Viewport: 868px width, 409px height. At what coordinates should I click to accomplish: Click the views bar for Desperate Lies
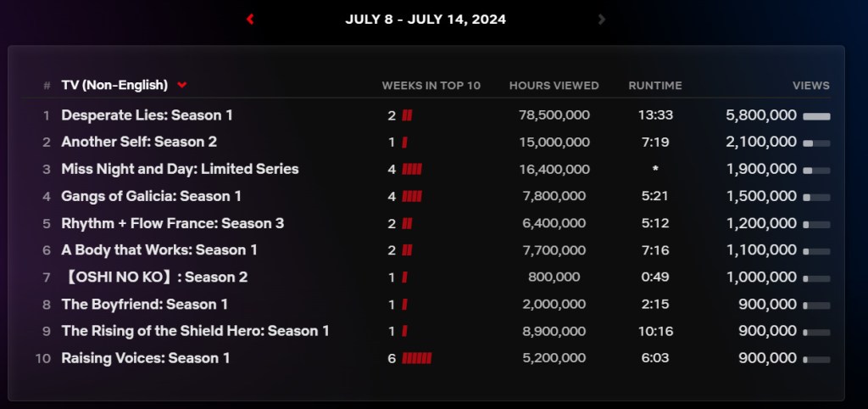tap(816, 115)
